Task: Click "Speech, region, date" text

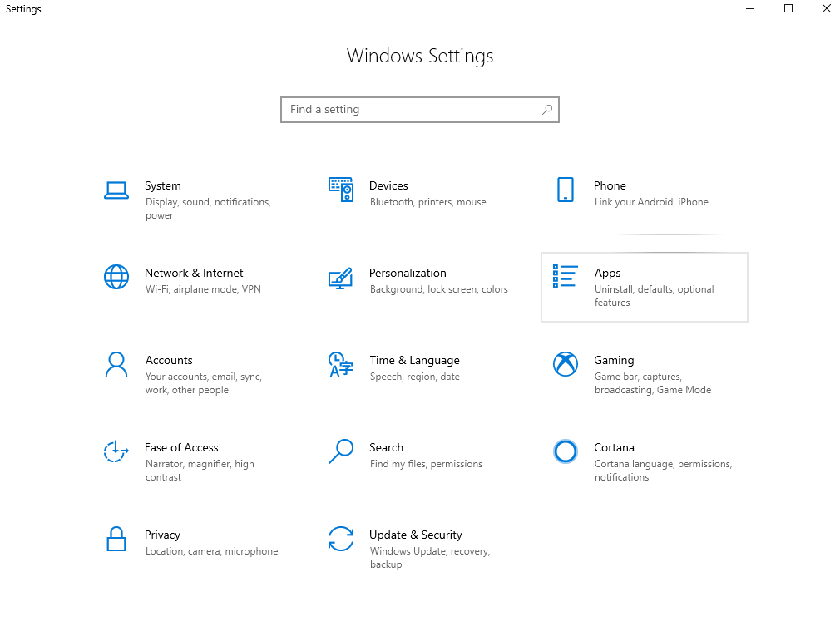Action: tap(415, 377)
